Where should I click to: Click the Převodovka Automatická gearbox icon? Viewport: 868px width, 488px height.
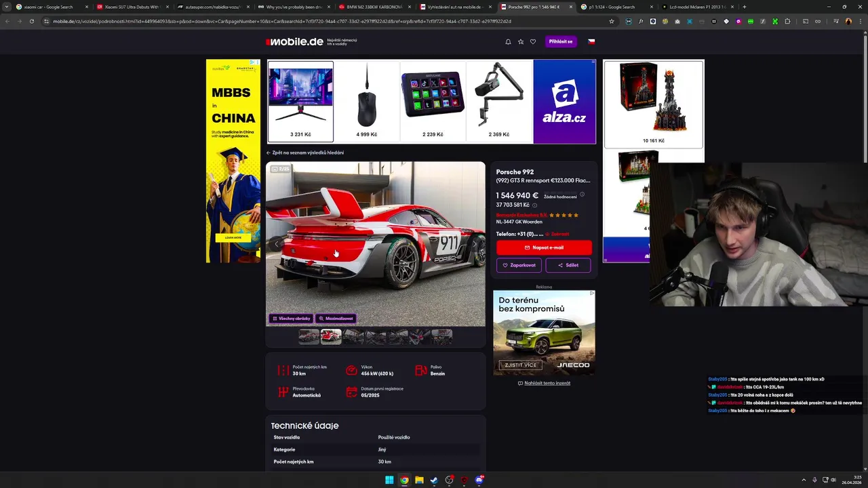[x=283, y=392]
